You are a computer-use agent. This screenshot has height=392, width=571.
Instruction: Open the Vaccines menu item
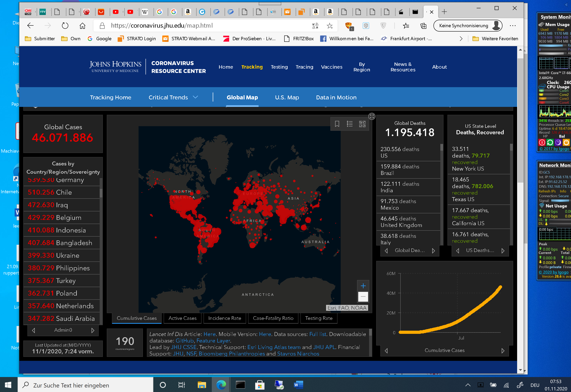(x=331, y=67)
